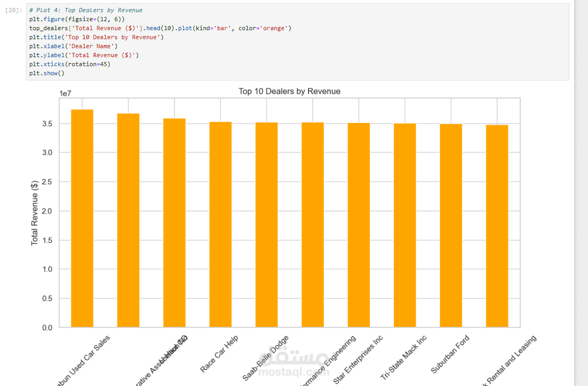
Task: Click the 3.0 y-axis tick label
Action: (47, 152)
